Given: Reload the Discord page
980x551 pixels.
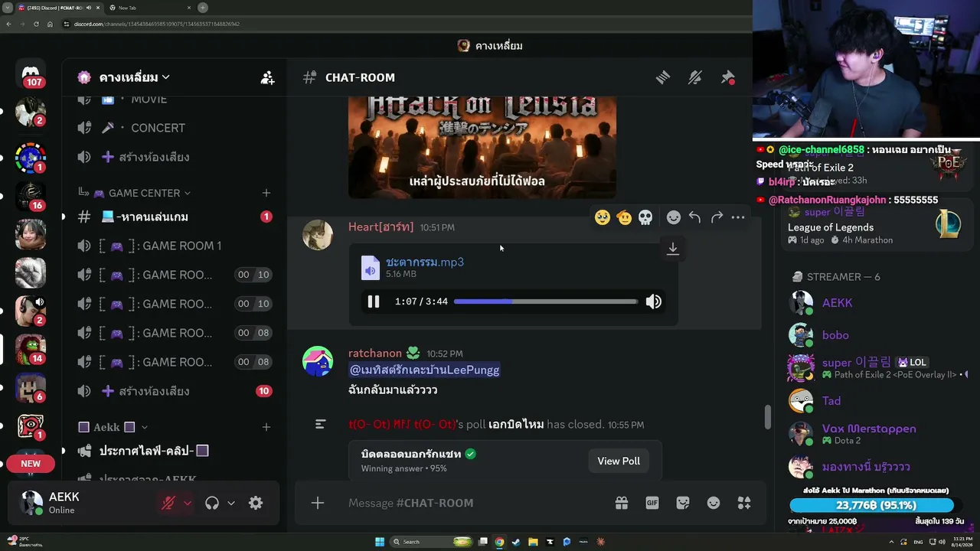Looking at the screenshot, I should pyautogui.click(x=36, y=24).
